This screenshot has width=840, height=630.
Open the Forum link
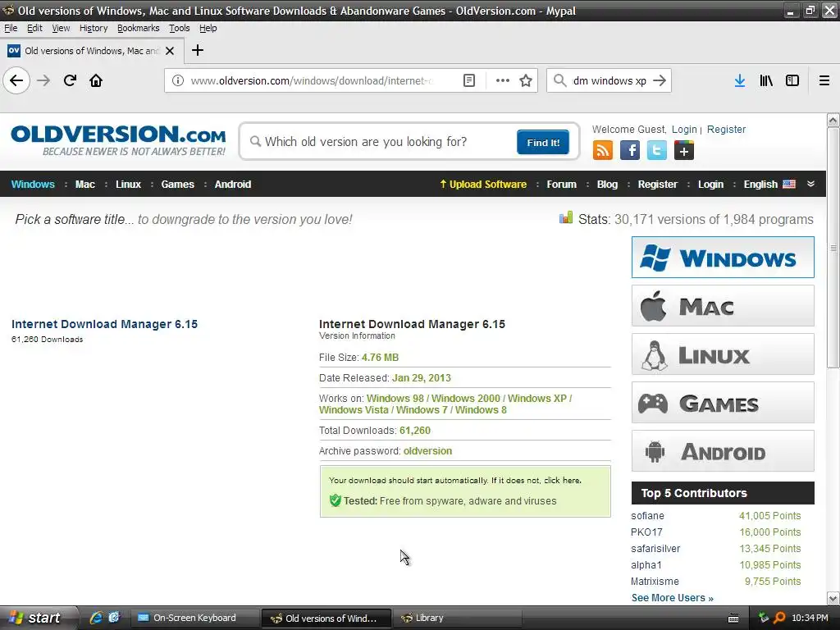(x=561, y=185)
